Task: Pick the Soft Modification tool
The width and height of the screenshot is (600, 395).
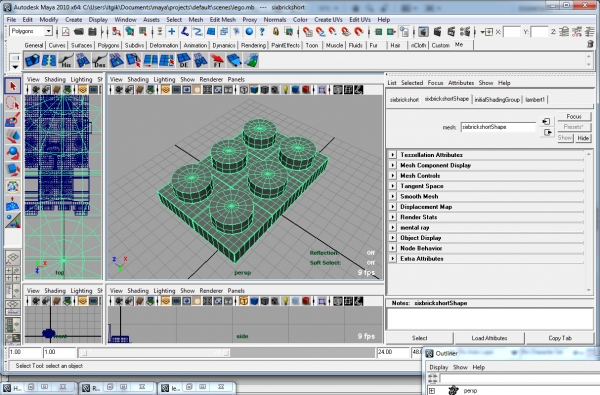Action: (13, 204)
